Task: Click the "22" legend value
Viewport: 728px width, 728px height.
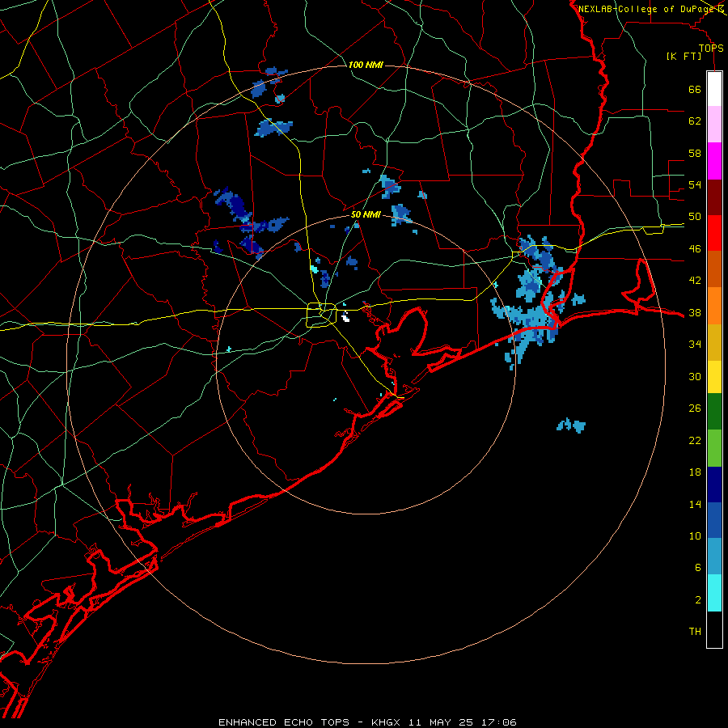Action: click(x=695, y=440)
